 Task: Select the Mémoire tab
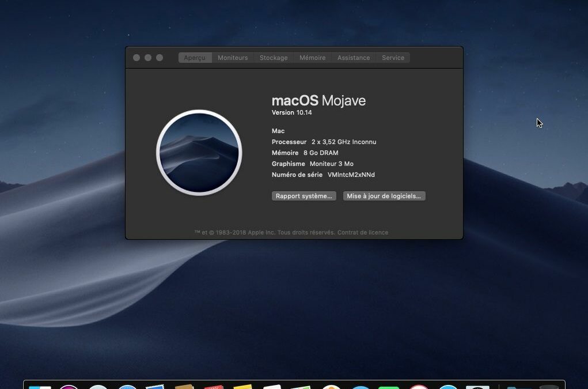point(312,58)
